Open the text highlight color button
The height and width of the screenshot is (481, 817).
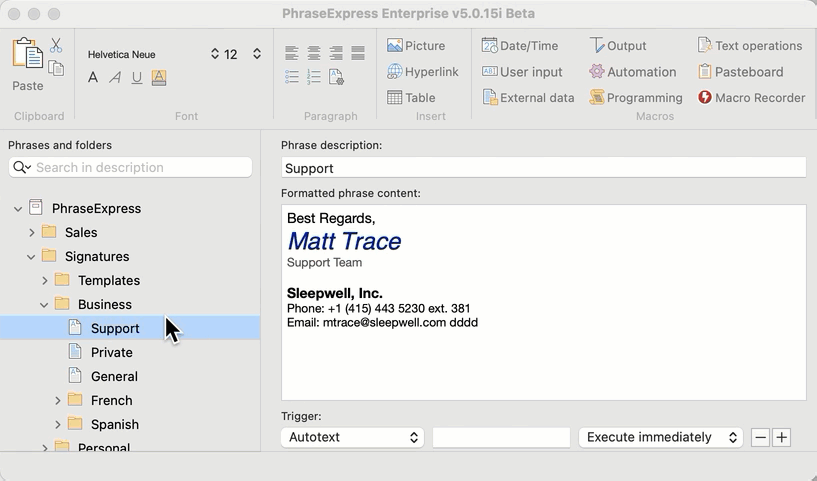[159, 78]
